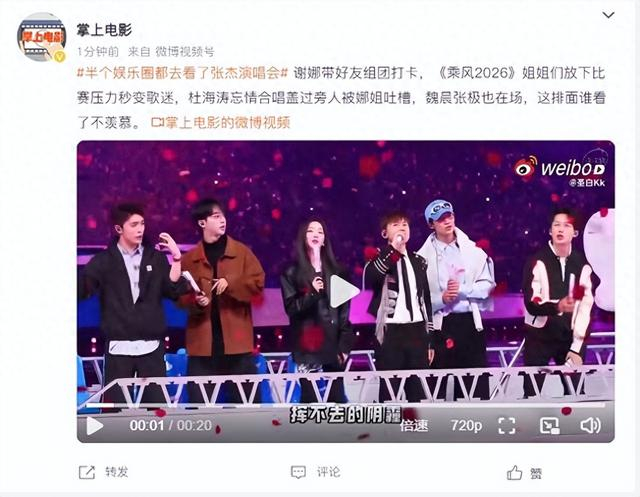The height and width of the screenshot is (497, 640).
Task: Open hashtag 半个娱乐圈都去看了张杰演唱会 topic
Action: coord(182,73)
